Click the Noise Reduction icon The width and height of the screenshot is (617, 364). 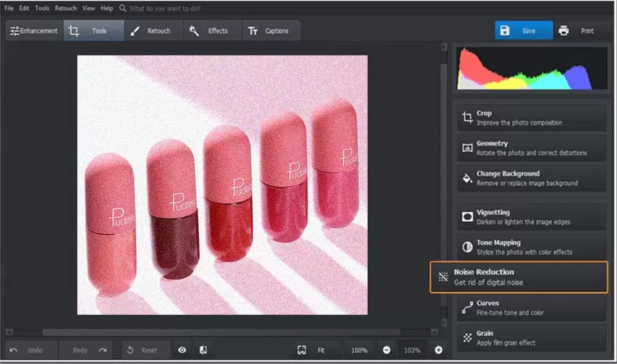pos(443,277)
